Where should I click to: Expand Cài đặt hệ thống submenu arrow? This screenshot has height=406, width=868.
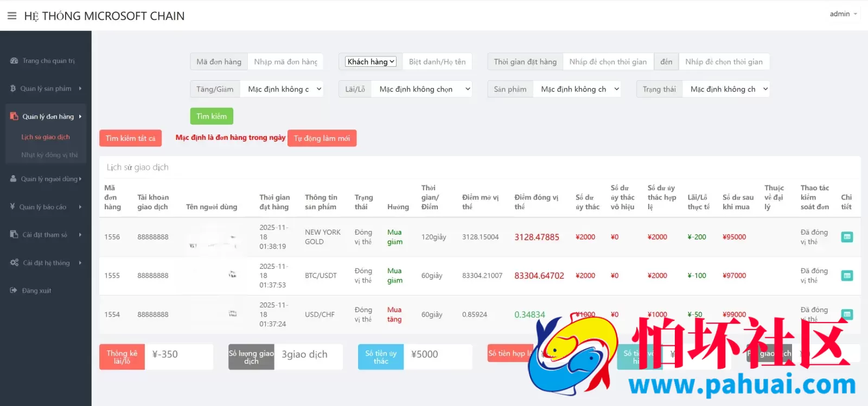[80, 263]
